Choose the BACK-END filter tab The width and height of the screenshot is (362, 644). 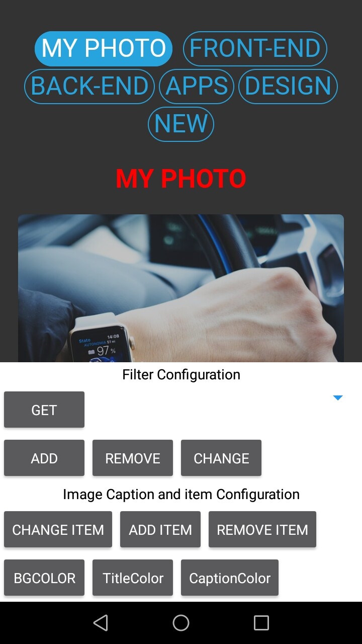[89, 87]
